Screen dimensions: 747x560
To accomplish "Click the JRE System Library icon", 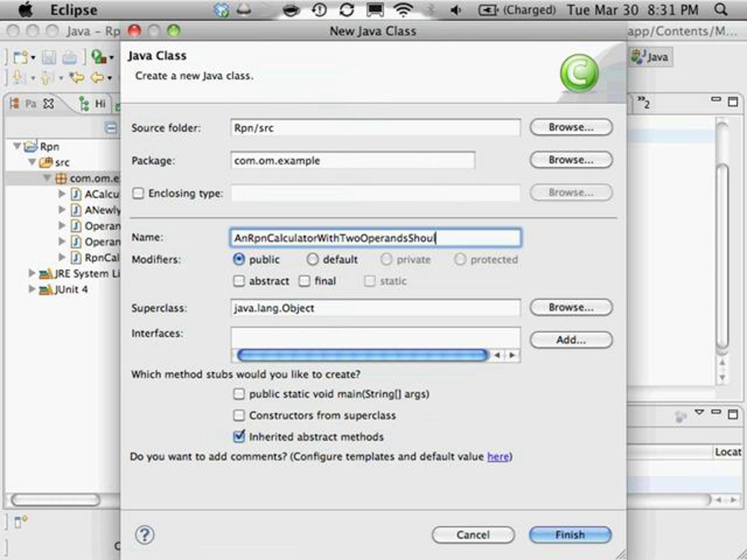I will tap(45, 274).
